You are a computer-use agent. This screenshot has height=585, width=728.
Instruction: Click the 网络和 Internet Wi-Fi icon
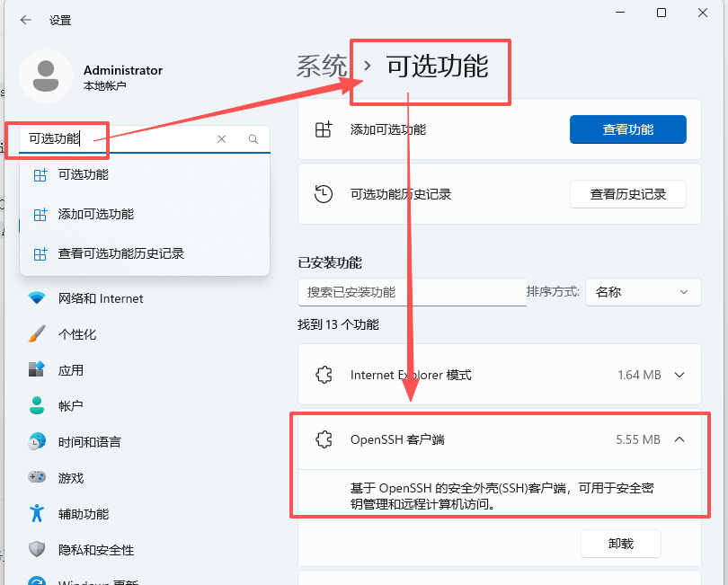point(37,298)
